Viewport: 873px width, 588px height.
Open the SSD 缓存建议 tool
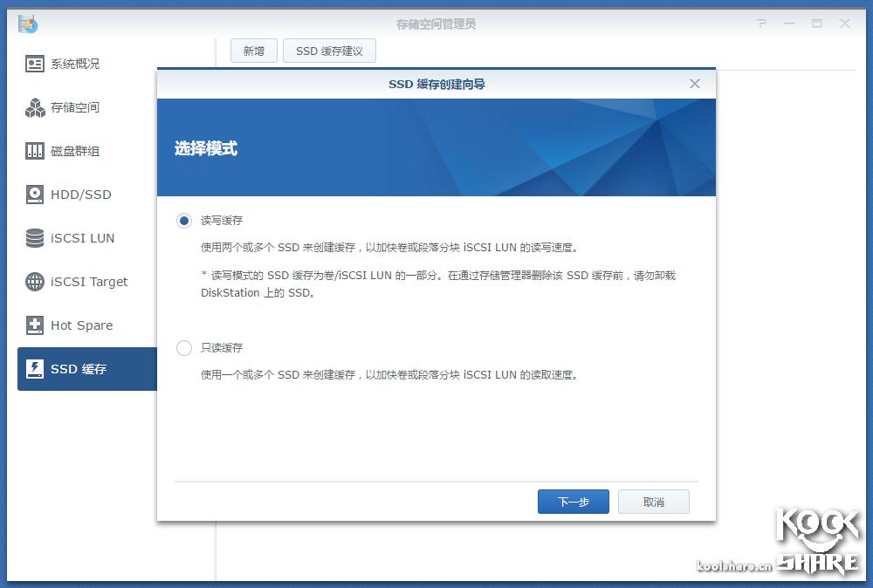coord(329,51)
